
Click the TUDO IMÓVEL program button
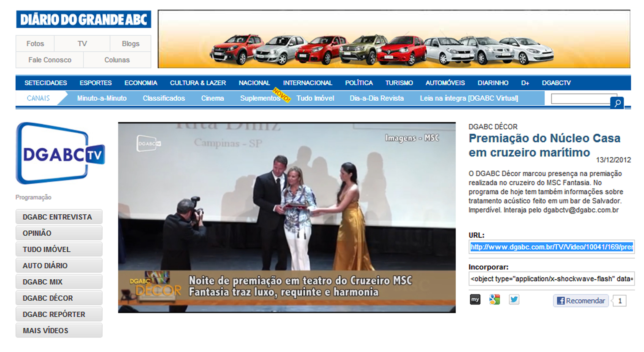pos(59,249)
